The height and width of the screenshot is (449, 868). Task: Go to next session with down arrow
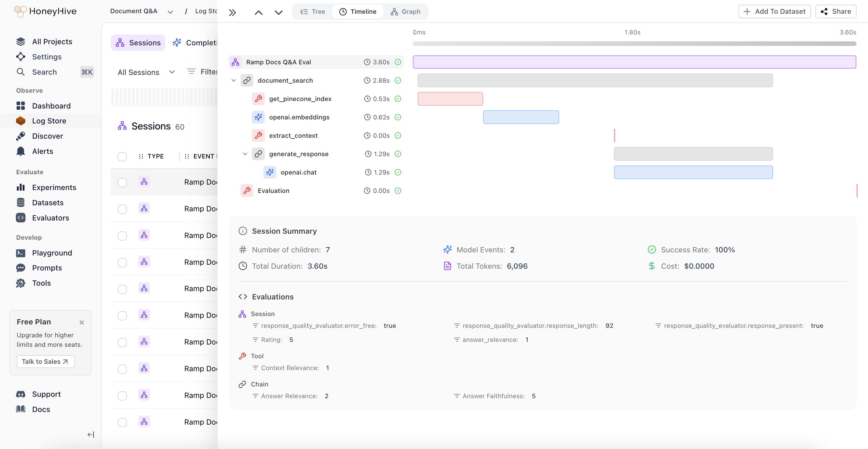278,12
